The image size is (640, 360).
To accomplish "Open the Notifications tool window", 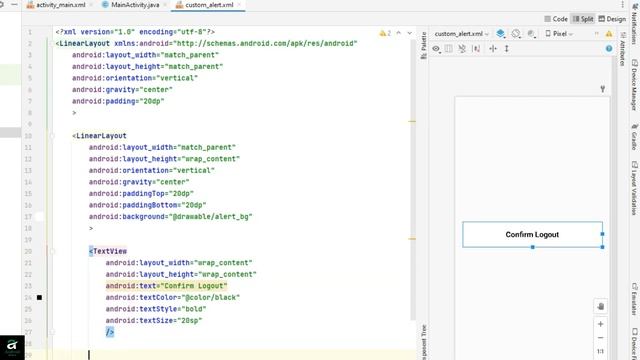I will click(x=635, y=23).
